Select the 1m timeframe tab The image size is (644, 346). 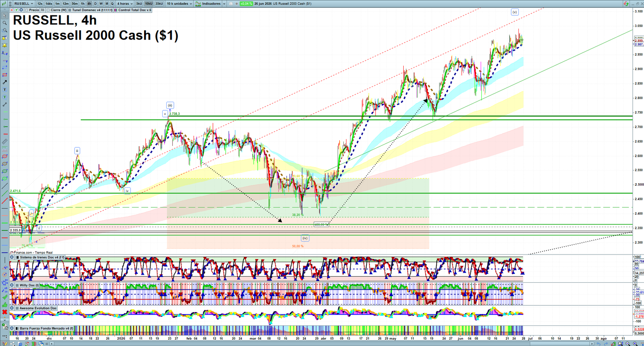tap(57, 4)
